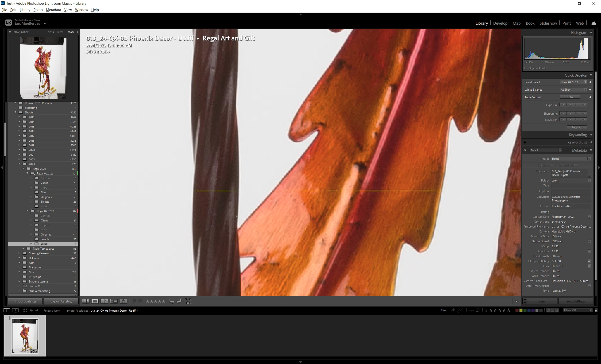Open the Saved Preset dropdown
The width and height of the screenshot is (601, 364).
[x=573, y=82]
